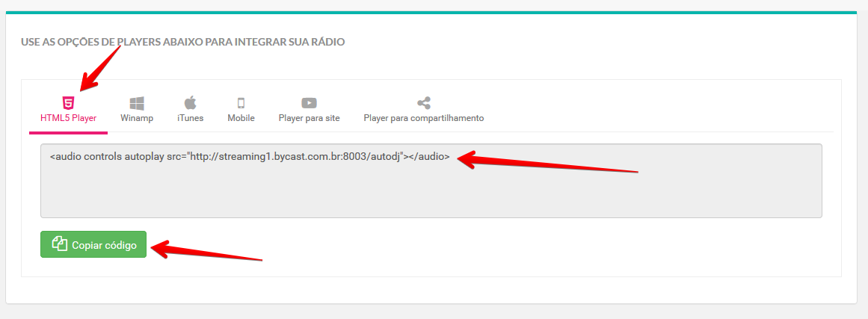The width and height of the screenshot is (868, 319).
Task: Switch to the HTML5 Player tab
Action: [68, 111]
